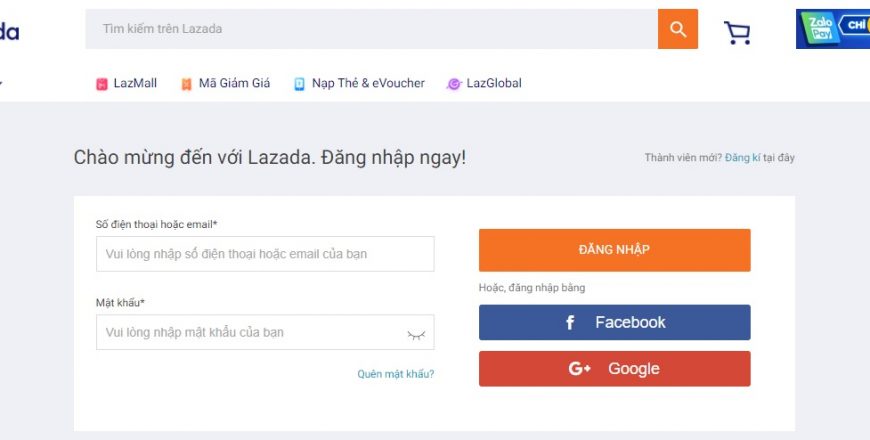Image resolution: width=870 pixels, height=440 pixels.
Task: Focus the phone or email input field
Action: tap(265, 254)
